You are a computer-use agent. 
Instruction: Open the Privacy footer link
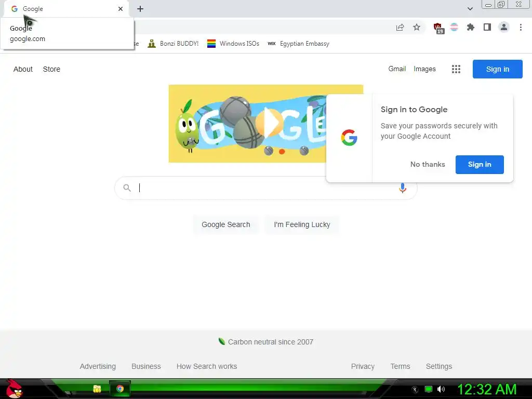(363, 366)
